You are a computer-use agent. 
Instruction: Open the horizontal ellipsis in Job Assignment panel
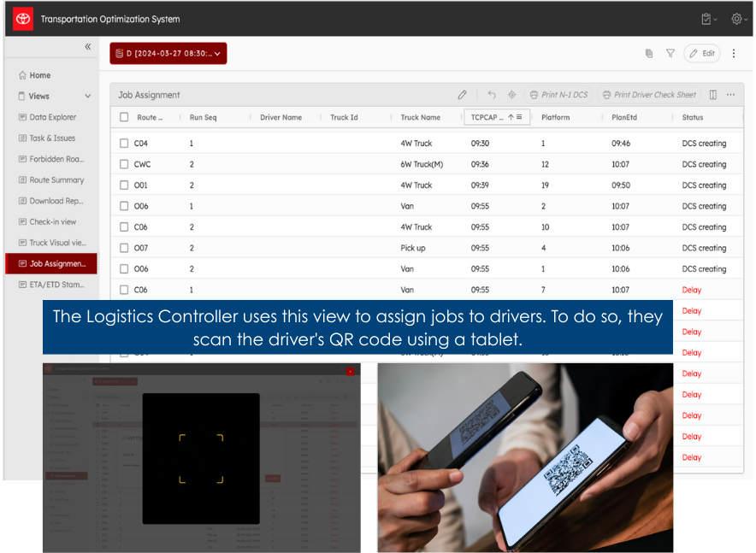tap(730, 95)
